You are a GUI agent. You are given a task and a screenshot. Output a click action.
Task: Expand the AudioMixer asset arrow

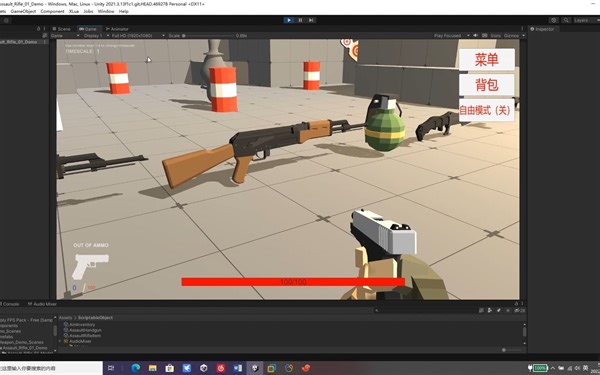pyautogui.click(x=60, y=341)
